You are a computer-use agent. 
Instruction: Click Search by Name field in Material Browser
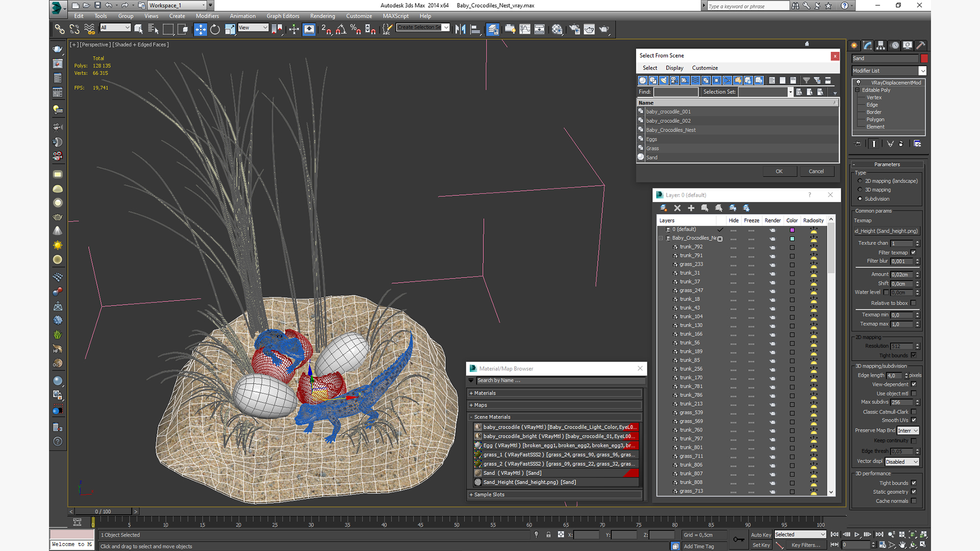560,381
